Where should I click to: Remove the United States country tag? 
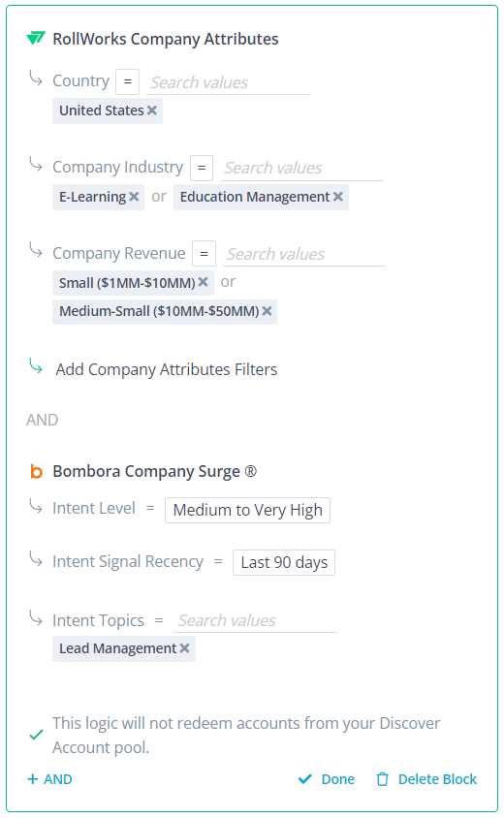(x=152, y=110)
